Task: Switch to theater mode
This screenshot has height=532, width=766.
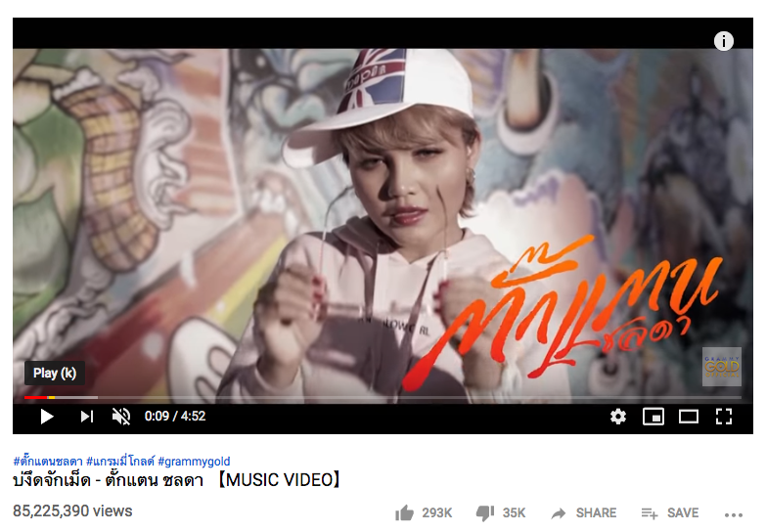Action: pos(689,417)
